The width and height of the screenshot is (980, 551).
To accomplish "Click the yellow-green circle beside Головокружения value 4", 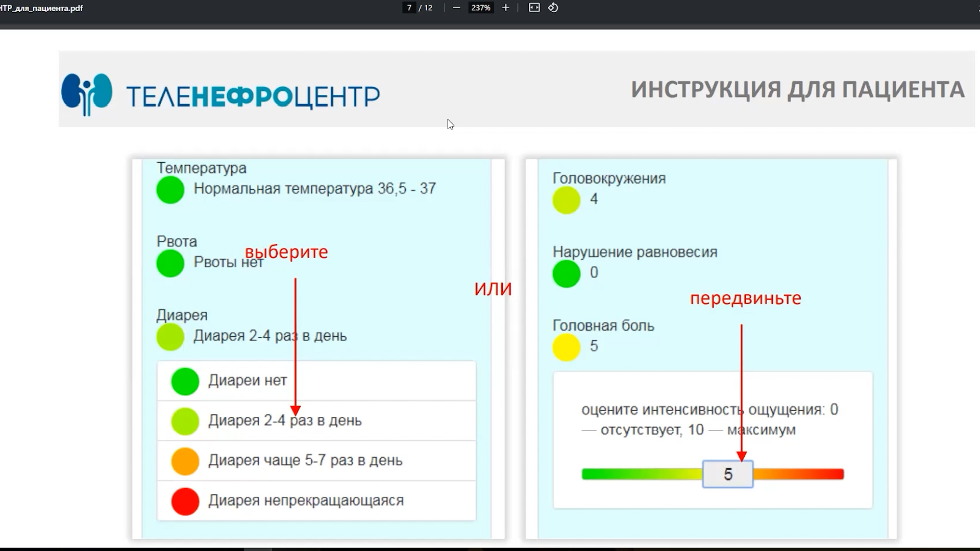I will click(x=566, y=200).
